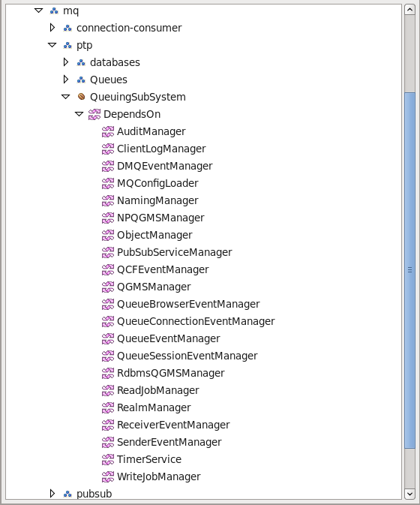Expand the connection-consumer node
Viewport: 420px width, 505px height.
tap(52, 28)
